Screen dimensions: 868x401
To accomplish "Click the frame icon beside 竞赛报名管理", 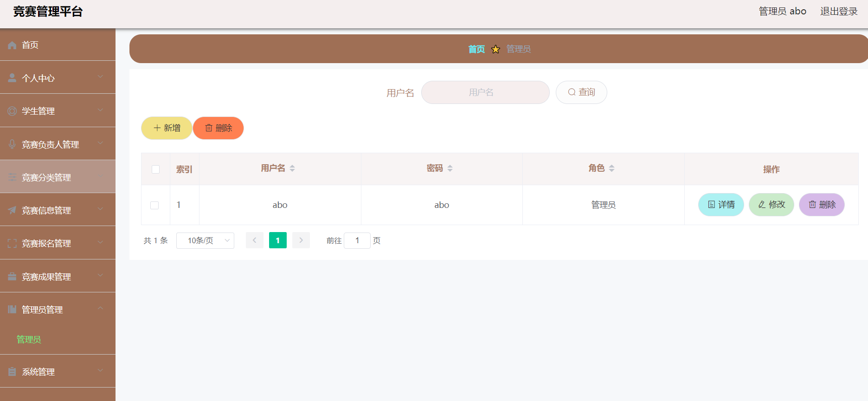I will 13,243.
